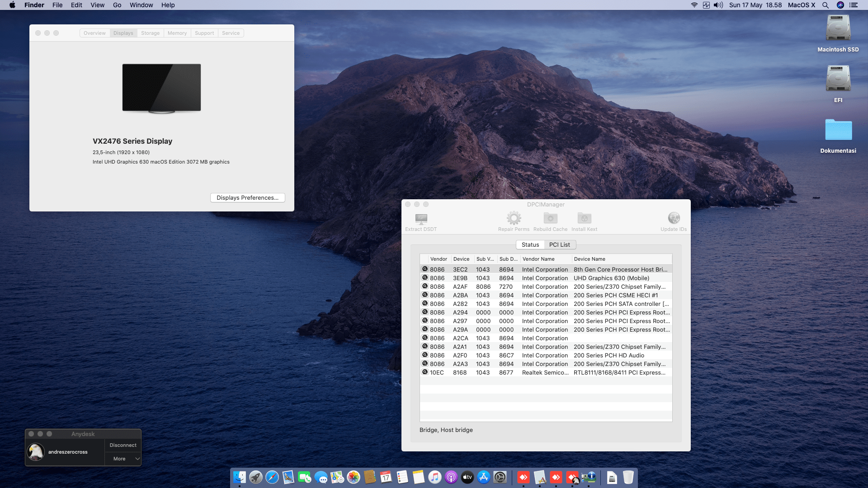Open the Macintosh SSD drive icon
868x488 pixels.
pos(838,29)
